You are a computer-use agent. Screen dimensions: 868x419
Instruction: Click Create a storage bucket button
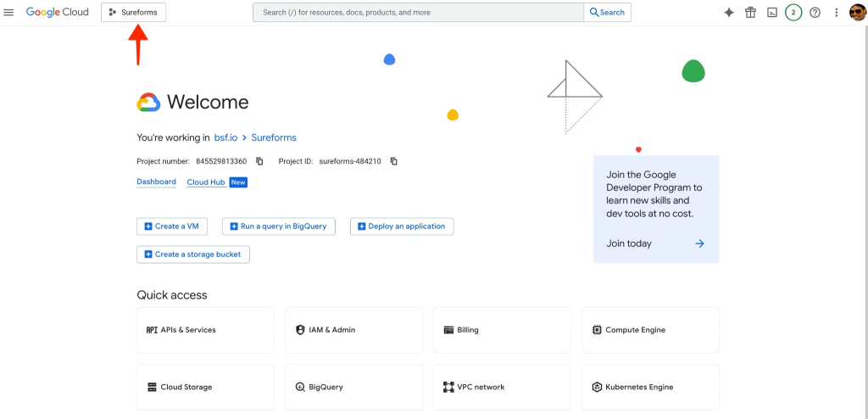[193, 254]
